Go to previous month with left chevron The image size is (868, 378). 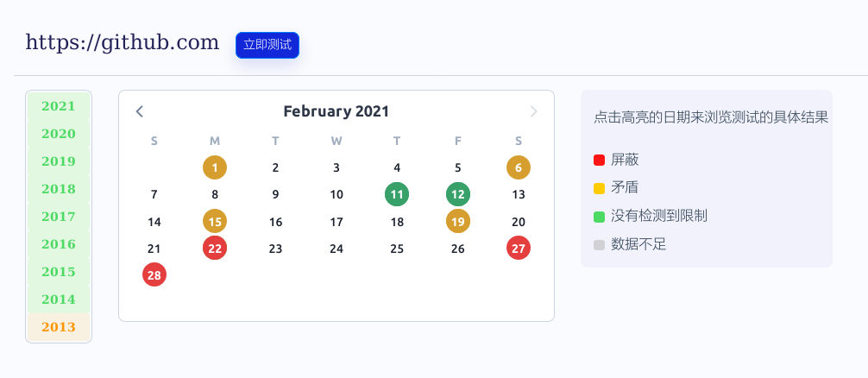tap(140, 111)
